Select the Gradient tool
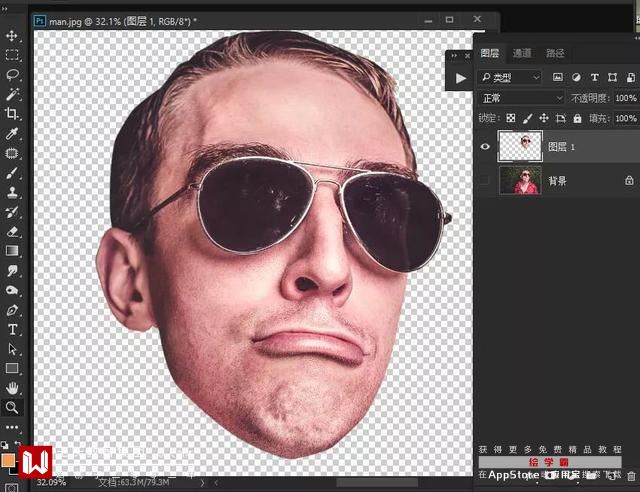The width and height of the screenshot is (640, 492). (x=11, y=251)
